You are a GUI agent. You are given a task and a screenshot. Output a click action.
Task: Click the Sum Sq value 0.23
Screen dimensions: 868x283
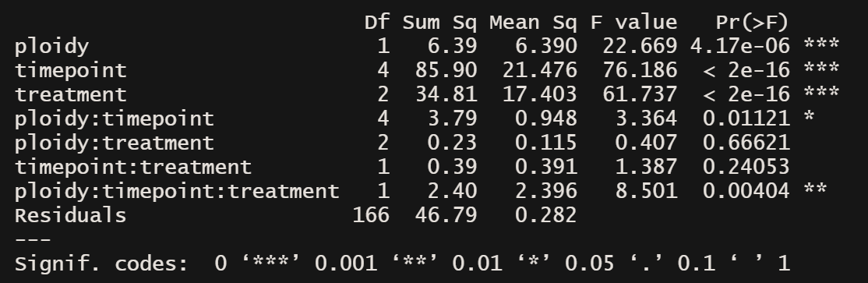click(452, 143)
